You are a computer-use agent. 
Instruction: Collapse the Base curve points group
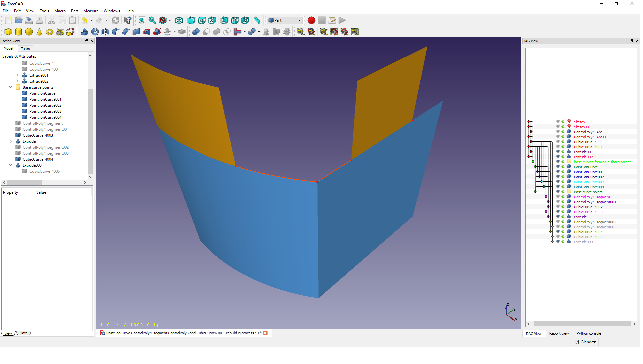[x=11, y=87]
